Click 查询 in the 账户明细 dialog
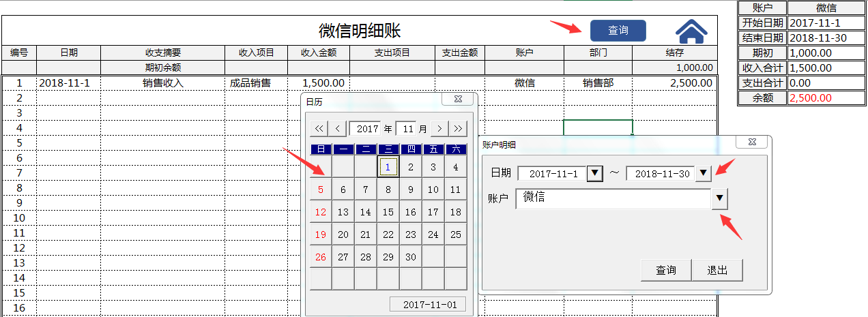868x317 pixels. 666,270
